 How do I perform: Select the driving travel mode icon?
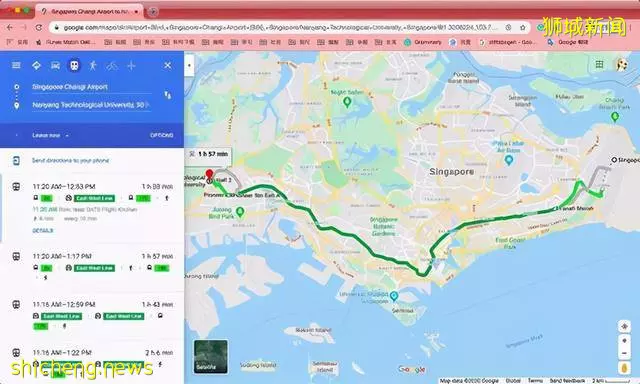pos(55,66)
